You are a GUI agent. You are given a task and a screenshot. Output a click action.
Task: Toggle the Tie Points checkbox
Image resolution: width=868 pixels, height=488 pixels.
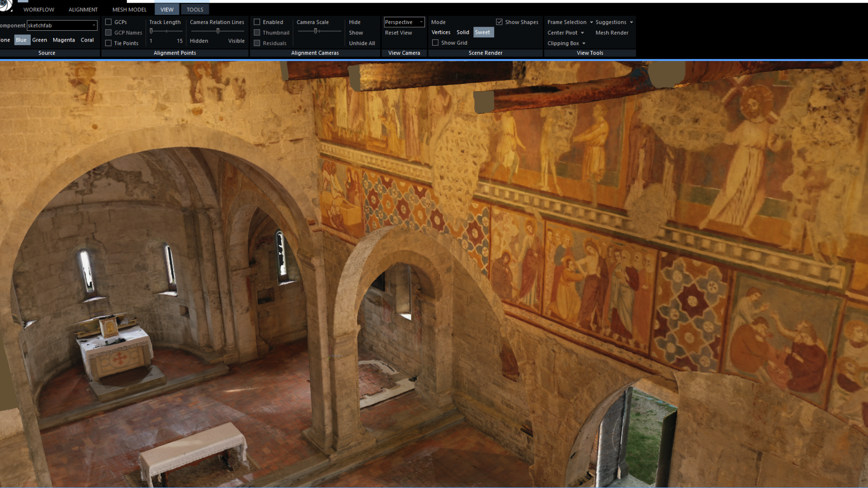pyautogui.click(x=108, y=43)
